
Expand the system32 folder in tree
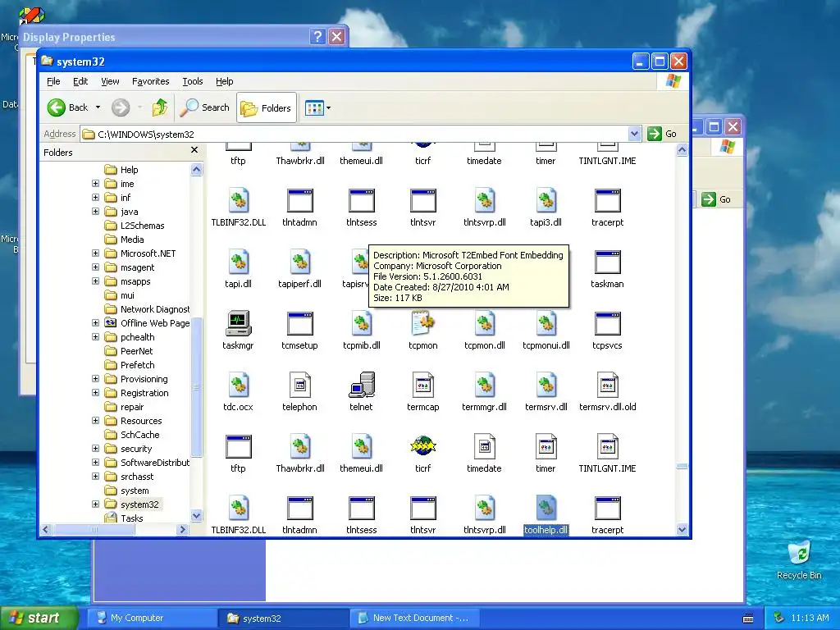95,504
